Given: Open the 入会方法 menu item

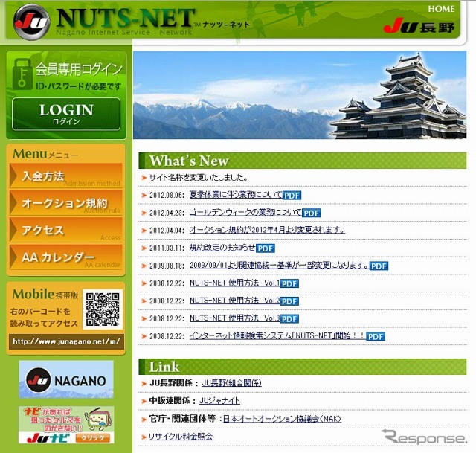Looking at the screenshot, I should tap(66, 176).
